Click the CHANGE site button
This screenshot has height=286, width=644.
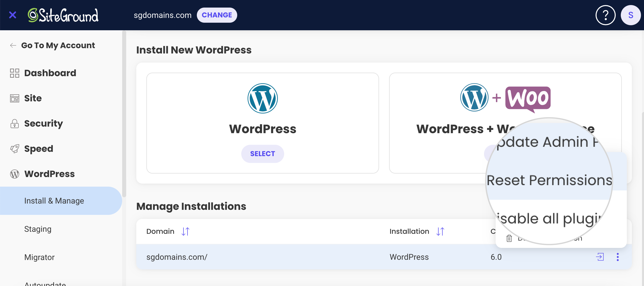[217, 15]
